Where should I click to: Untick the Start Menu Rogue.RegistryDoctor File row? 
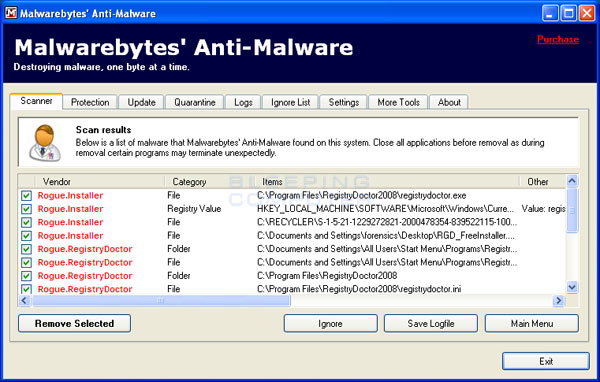point(26,263)
